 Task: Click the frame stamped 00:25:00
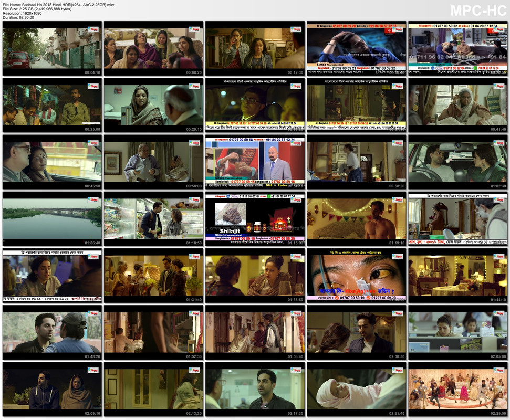(x=52, y=106)
